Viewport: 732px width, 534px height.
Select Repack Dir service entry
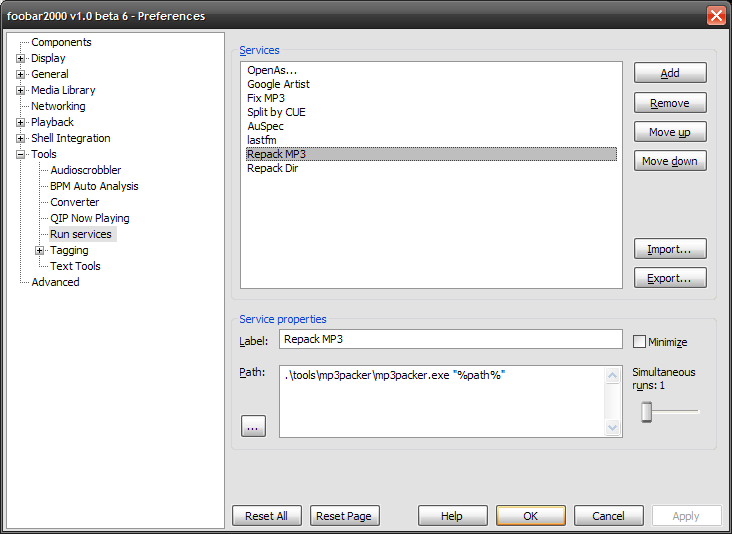tap(431, 168)
